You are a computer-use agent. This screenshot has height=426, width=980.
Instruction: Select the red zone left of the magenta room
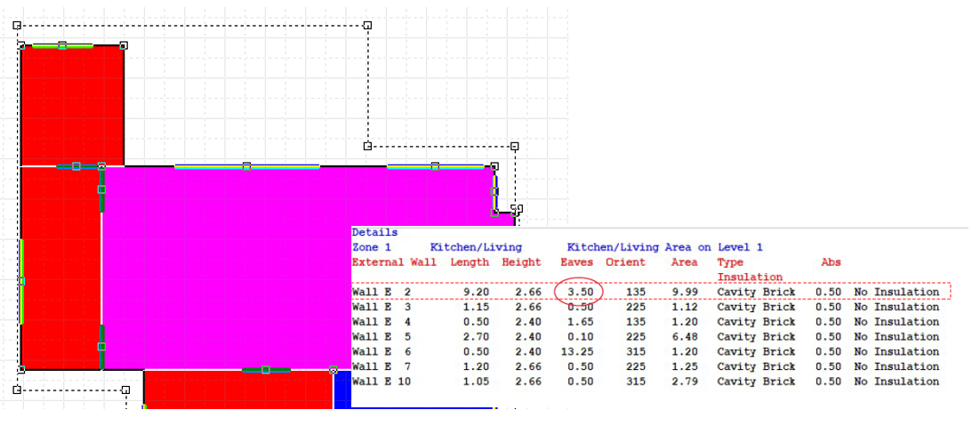(60, 267)
